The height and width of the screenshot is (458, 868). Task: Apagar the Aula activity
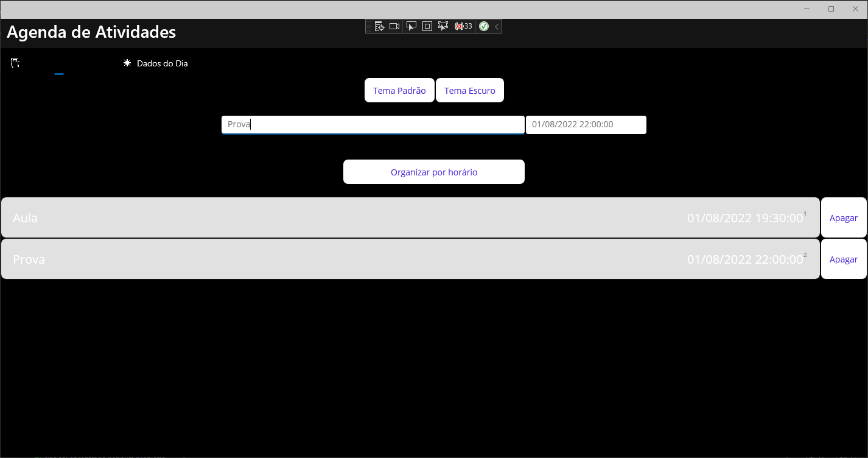point(844,217)
